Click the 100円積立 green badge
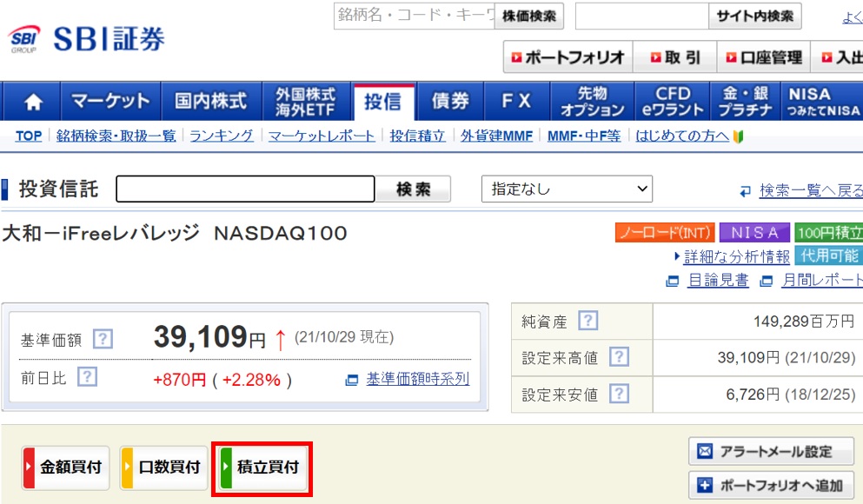This screenshot has height=504, width=863. coord(829,233)
